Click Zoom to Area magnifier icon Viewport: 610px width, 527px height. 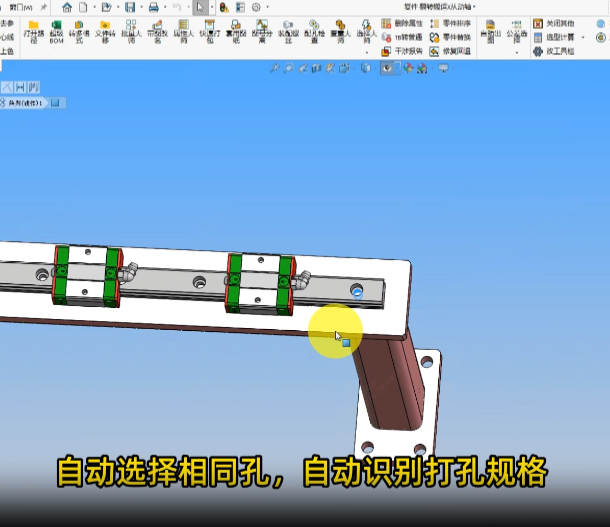pos(289,68)
